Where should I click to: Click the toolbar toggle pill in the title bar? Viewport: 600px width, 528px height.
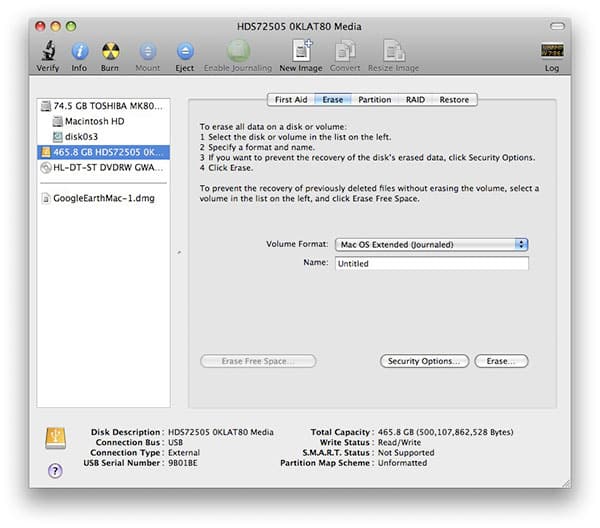pos(557,26)
